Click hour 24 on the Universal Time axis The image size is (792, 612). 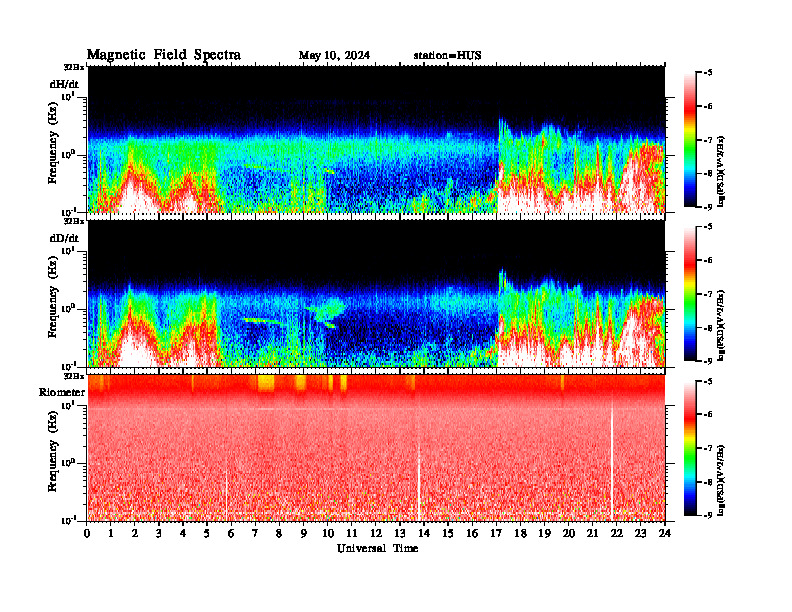pos(665,533)
